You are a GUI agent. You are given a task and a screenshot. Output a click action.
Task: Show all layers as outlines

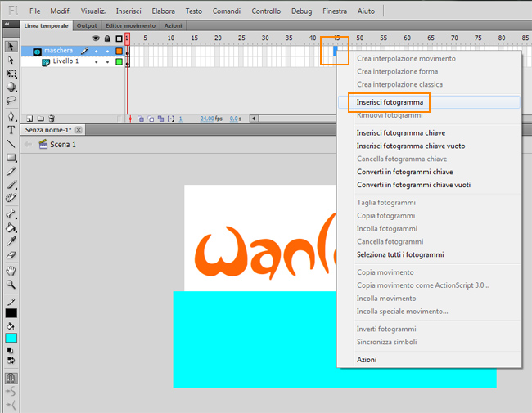point(119,38)
